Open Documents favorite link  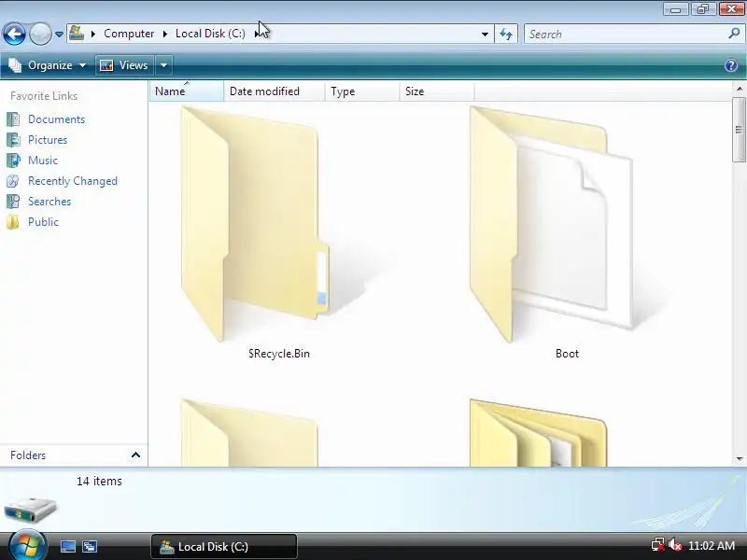click(56, 119)
